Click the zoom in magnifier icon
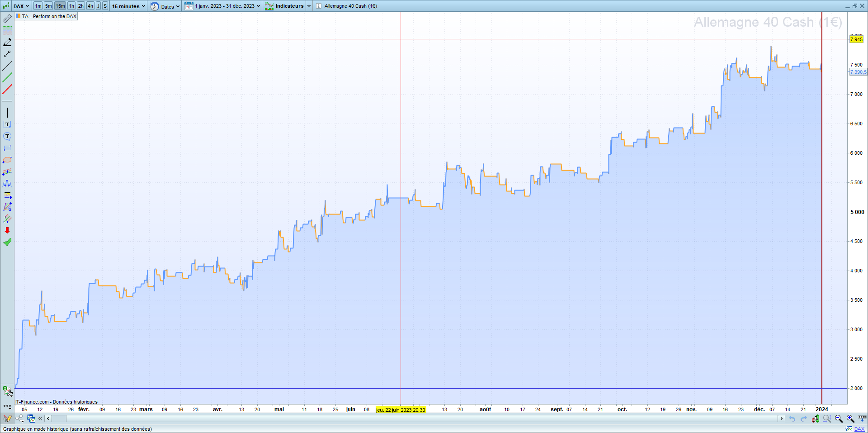The image size is (868, 433). pyautogui.click(x=850, y=419)
